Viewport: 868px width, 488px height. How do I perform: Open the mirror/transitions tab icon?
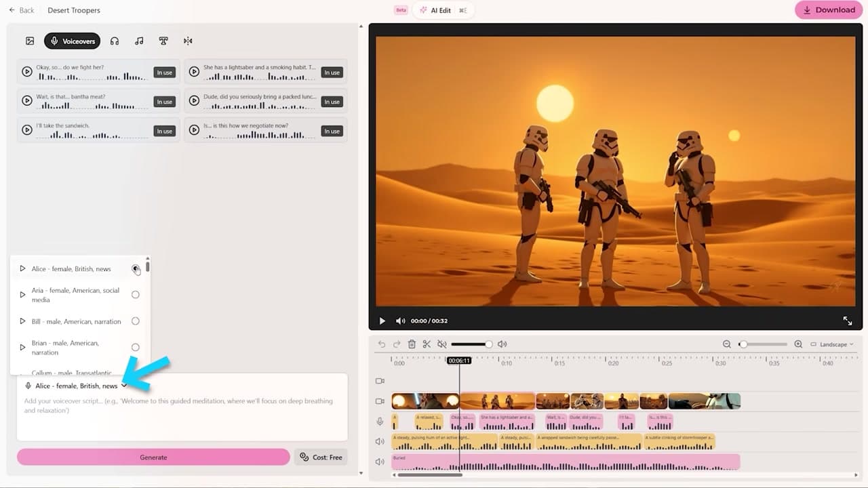[188, 41]
